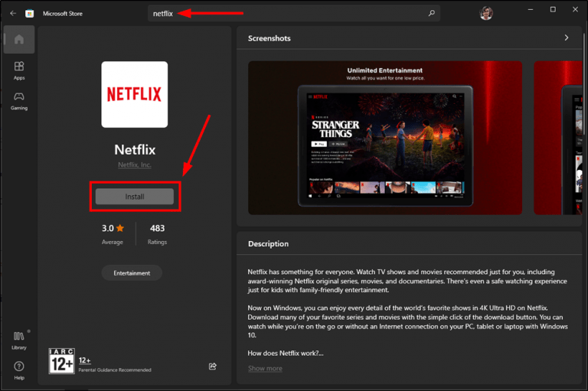Screen dimensions: 588x391
Task: Go back with the back arrow
Action: [x=13, y=14]
